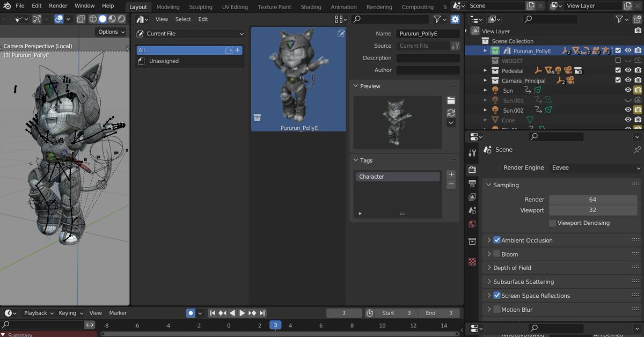Remove tag with minus button
Screen dimensions: 644x337
(x=451, y=185)
